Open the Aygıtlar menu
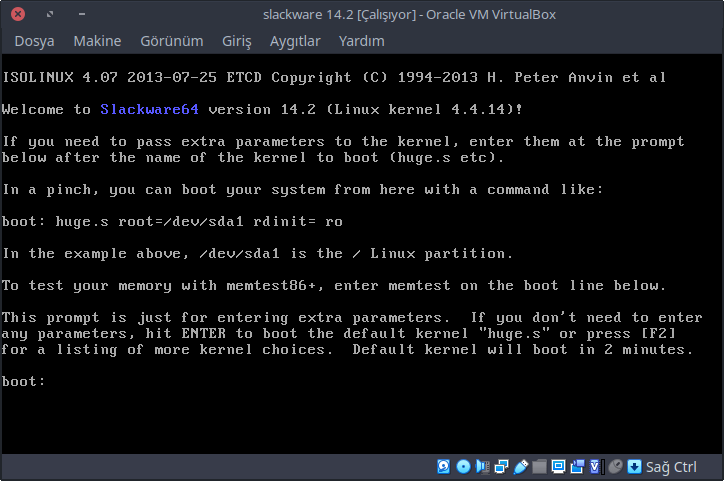The width and height of the screenshot is (724, 481). click(x=295, y=41)
